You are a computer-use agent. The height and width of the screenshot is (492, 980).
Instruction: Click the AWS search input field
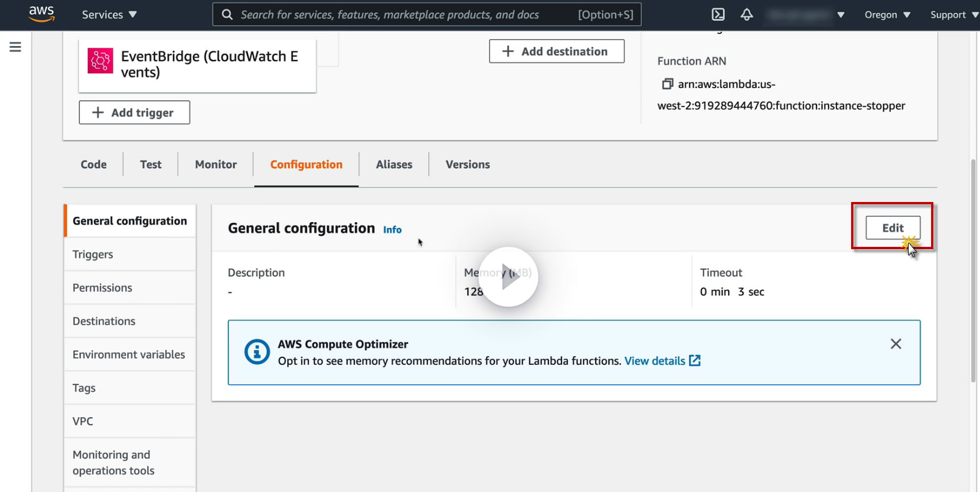(x=403, y=14)
